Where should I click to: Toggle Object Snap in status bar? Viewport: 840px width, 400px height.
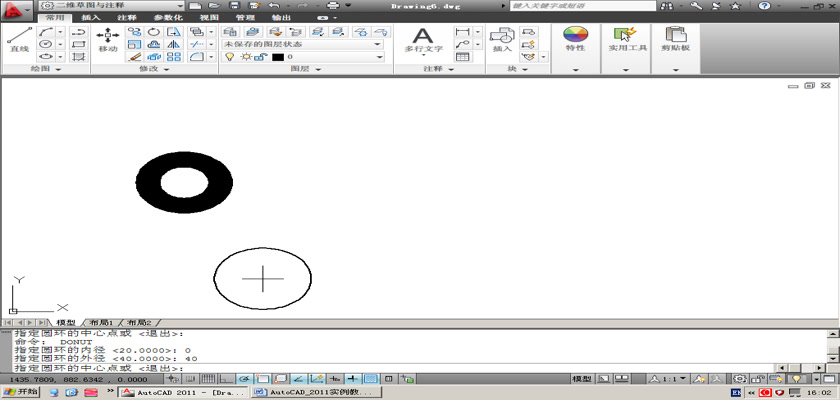pos(262,379)
